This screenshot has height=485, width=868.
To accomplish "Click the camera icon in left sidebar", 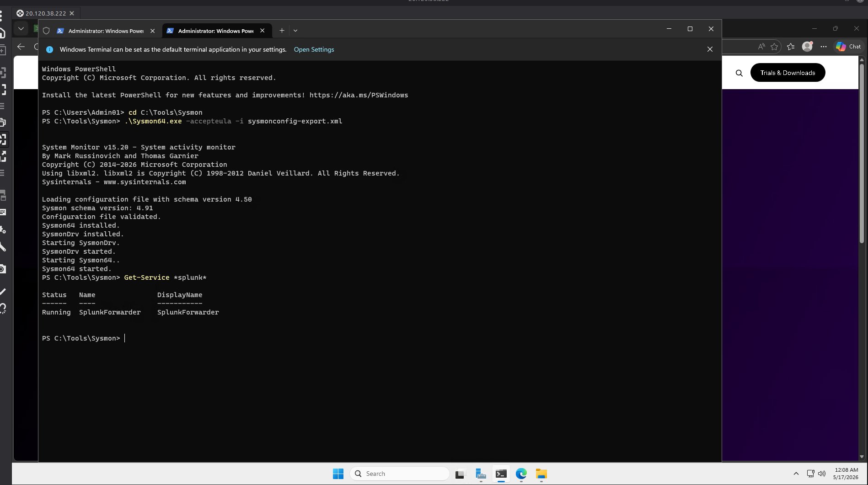I will pos(2,269).
